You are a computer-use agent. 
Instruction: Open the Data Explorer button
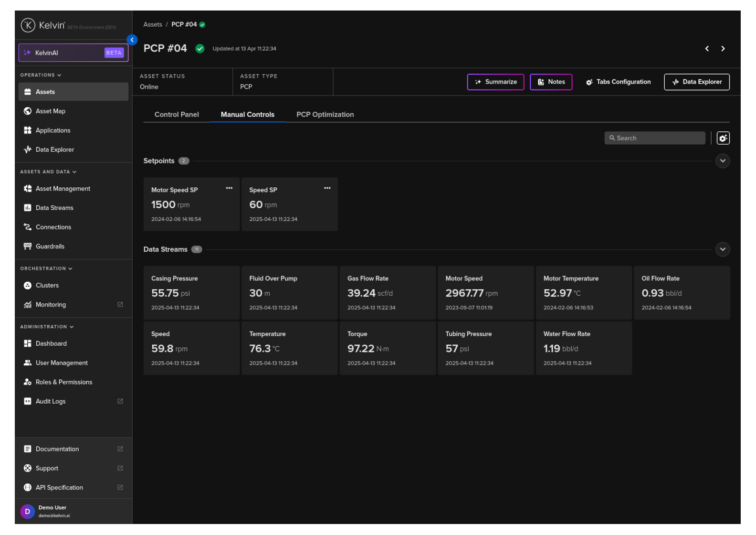[696, 82]
